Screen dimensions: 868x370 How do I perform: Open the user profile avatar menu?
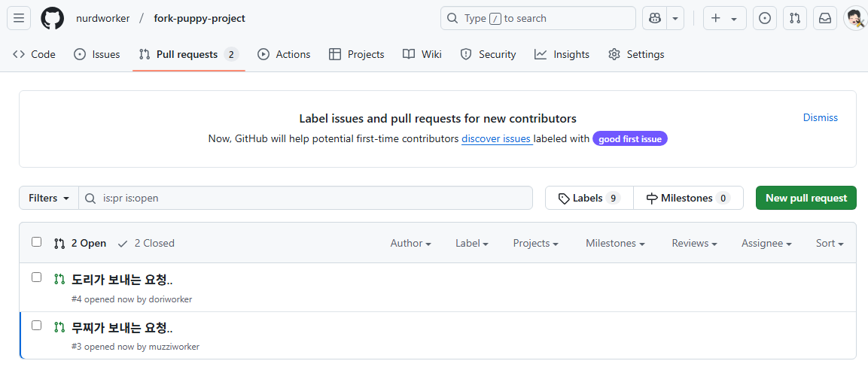click(x=854, y=18)
